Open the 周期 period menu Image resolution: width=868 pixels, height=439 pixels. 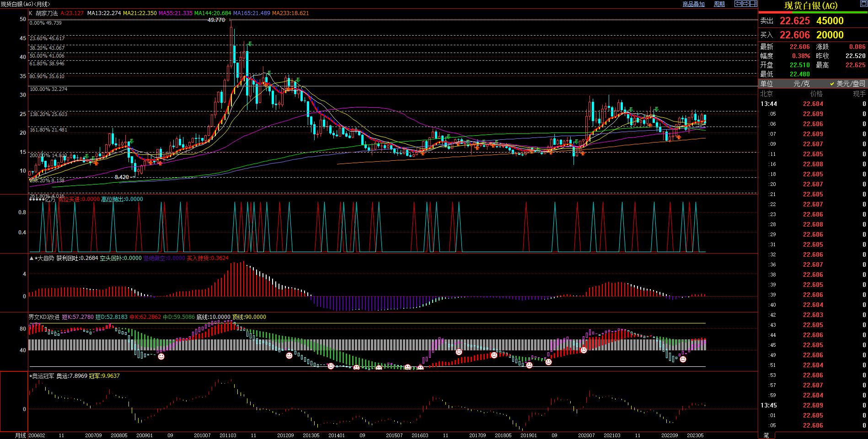pyautogui.click(x=719, y=4)
